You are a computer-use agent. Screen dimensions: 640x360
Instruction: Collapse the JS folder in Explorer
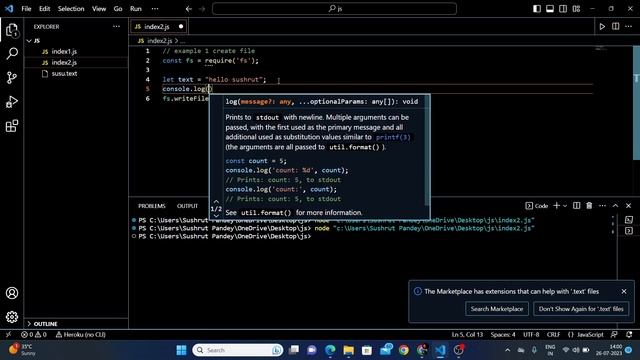pos(76,40)
